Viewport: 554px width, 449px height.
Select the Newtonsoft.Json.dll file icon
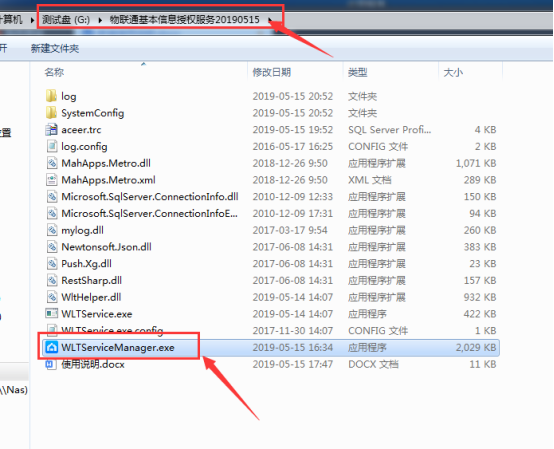coord(52,247)
